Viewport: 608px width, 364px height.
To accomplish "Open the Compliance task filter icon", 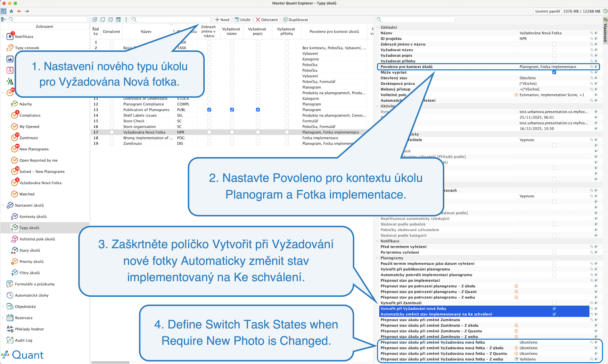I will coord(15,115).
